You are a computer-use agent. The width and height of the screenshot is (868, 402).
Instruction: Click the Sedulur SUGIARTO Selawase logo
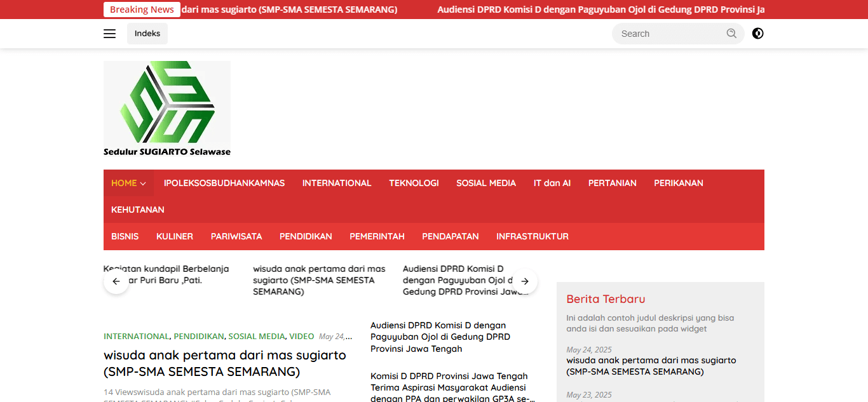(x=167, y=109)
